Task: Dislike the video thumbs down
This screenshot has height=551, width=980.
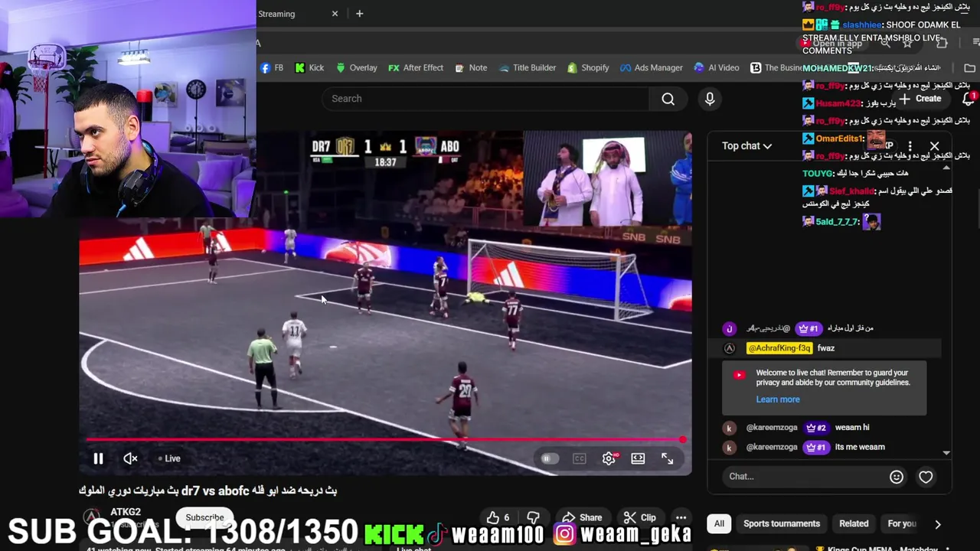Action: (x=534, y=517)
